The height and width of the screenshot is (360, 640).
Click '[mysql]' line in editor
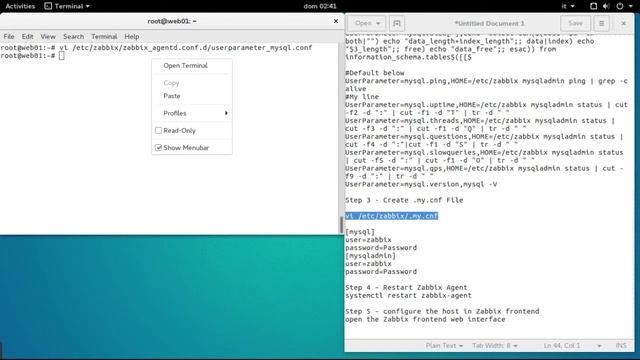[x=360, y=231]
